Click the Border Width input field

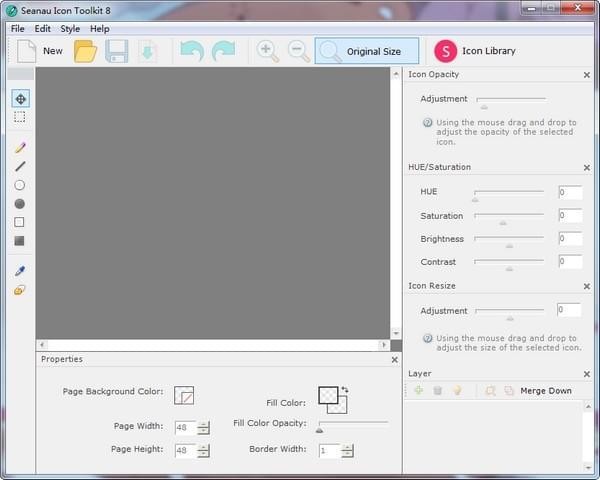pyautogui.click(x=330, y=451)
